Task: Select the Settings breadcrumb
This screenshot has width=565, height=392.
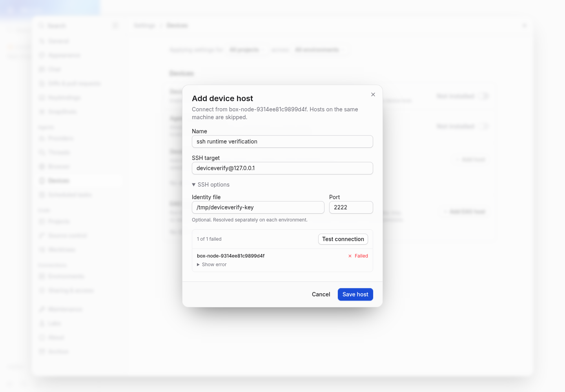Action: pos(144,25)
